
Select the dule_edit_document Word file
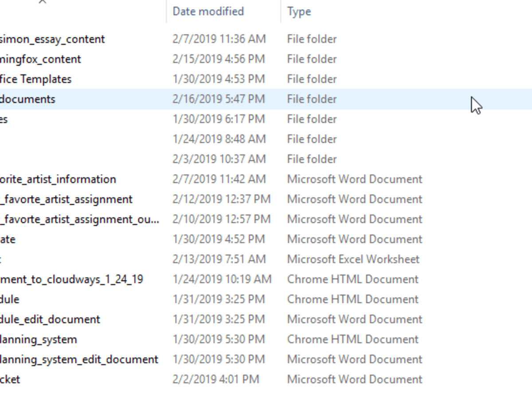[x=50, y=319]
